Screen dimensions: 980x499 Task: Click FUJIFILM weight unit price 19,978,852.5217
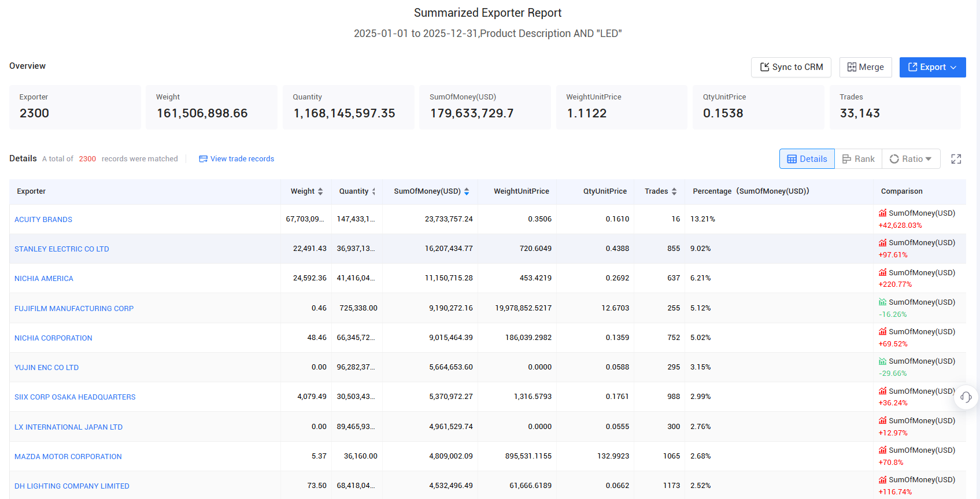click(x=523, y=308)
